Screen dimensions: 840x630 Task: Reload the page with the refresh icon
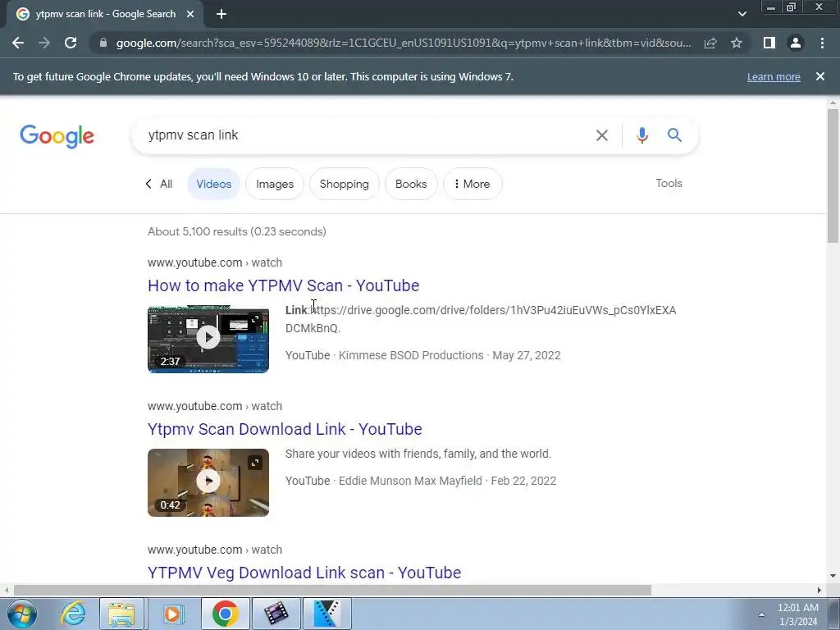[71, 43]
